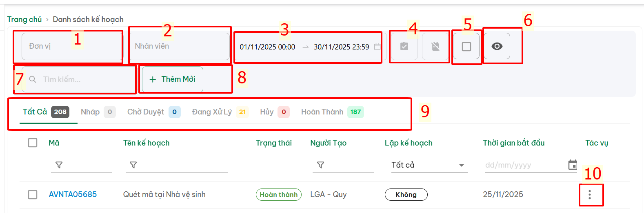Click the filter icon under Mã column
The width and height of the screenshot is (644, 213).
click(59, 165)
